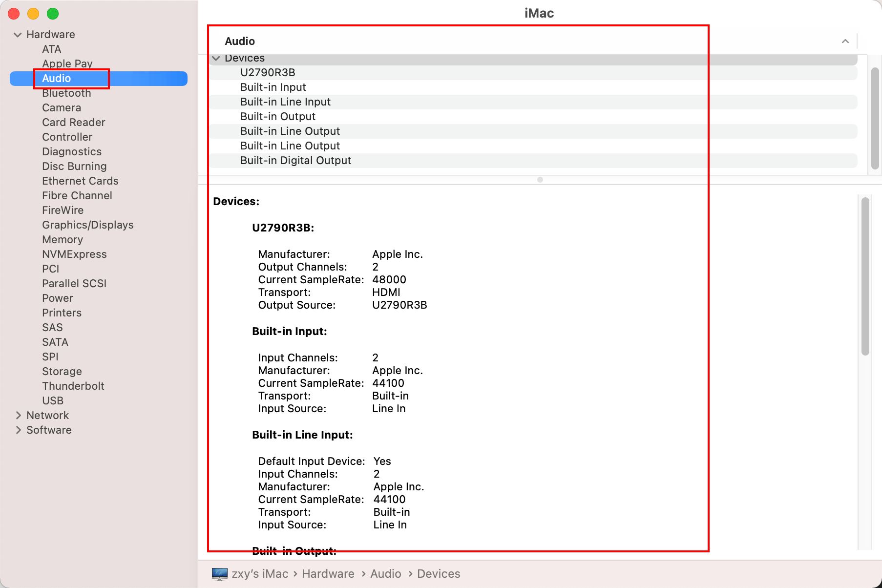Open Graphics/Displays category
The image size is (882, 588).
[x=88, y=225]
